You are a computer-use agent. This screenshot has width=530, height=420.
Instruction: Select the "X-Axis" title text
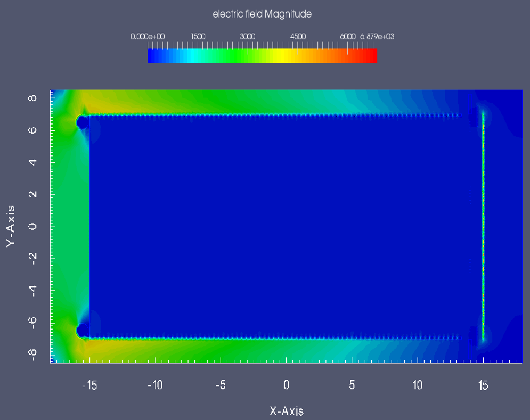click(287, 411)
